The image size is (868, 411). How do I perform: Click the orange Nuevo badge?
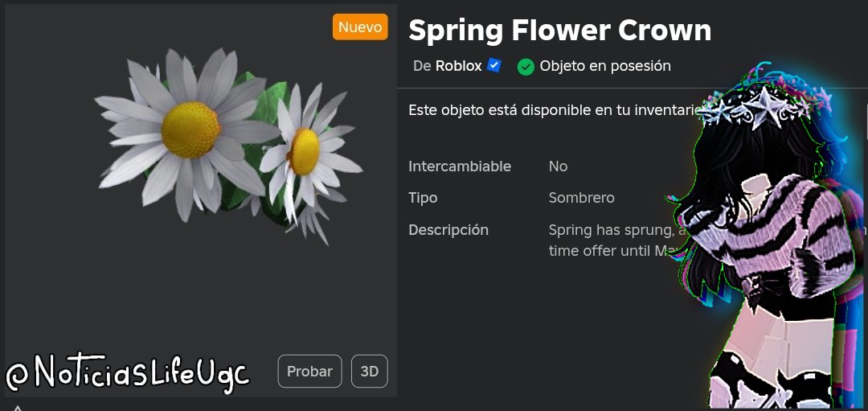(x=360, y=27)
